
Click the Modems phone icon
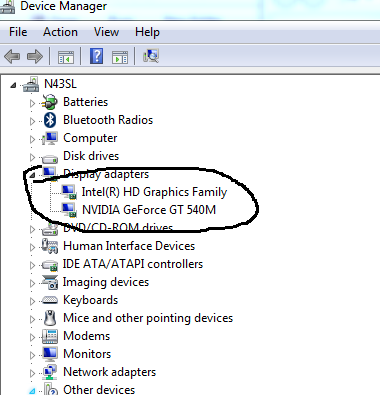50,336
